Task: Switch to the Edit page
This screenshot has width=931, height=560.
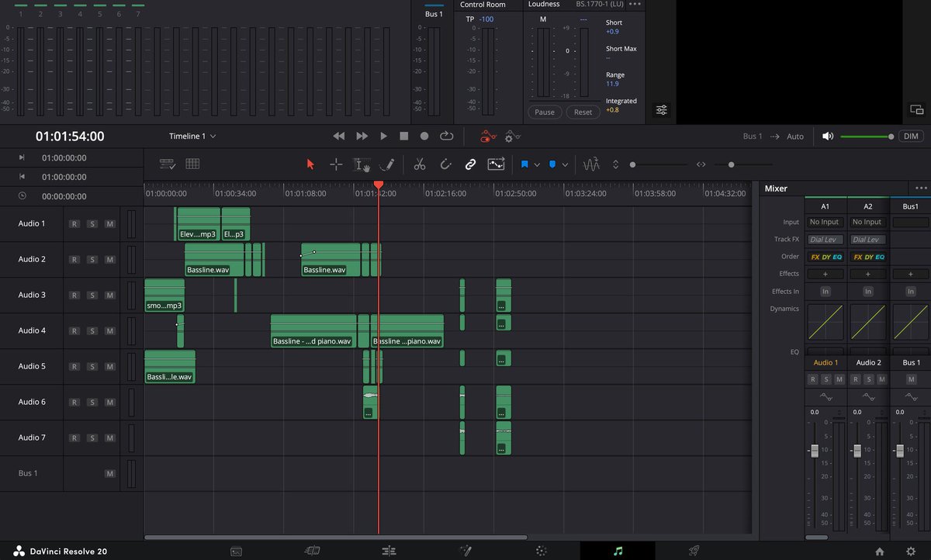Action: [389, 551]
